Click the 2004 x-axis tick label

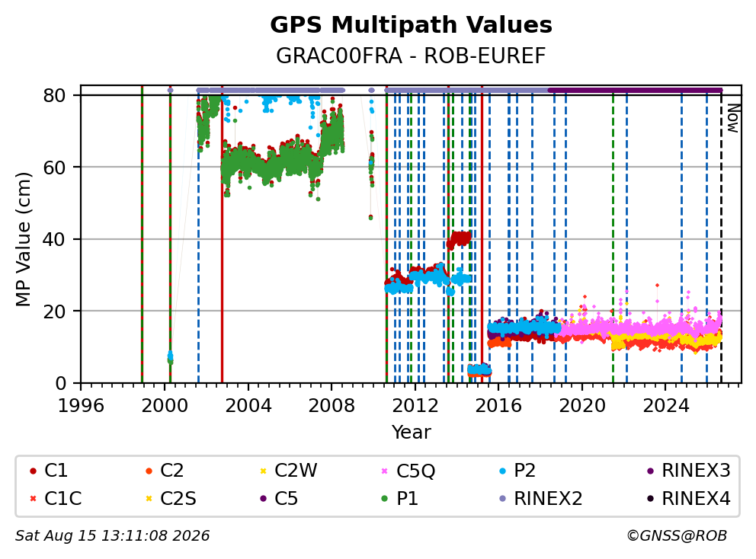248,406
